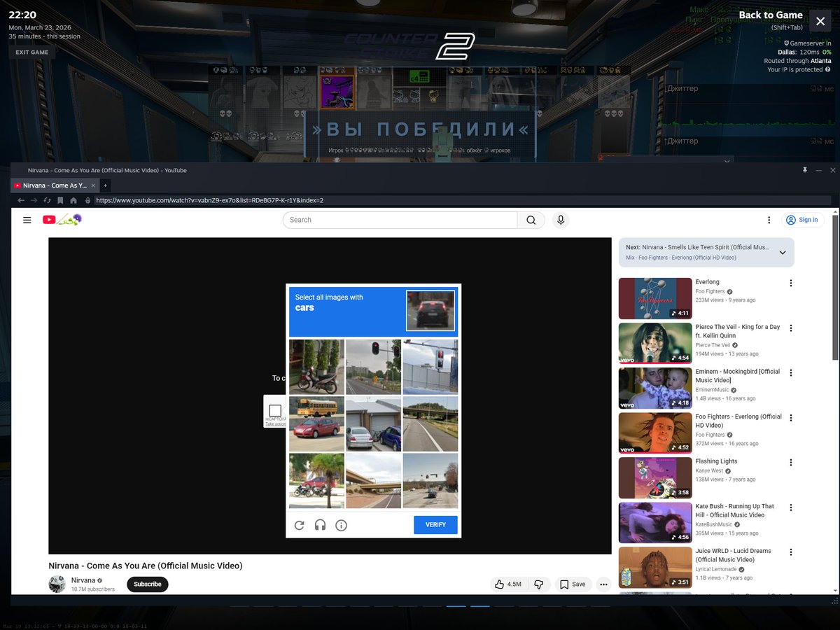Click the sample car image in captcha header
Image resolution: width=840 pixels, height=630 pixels.
click(430, 311)
